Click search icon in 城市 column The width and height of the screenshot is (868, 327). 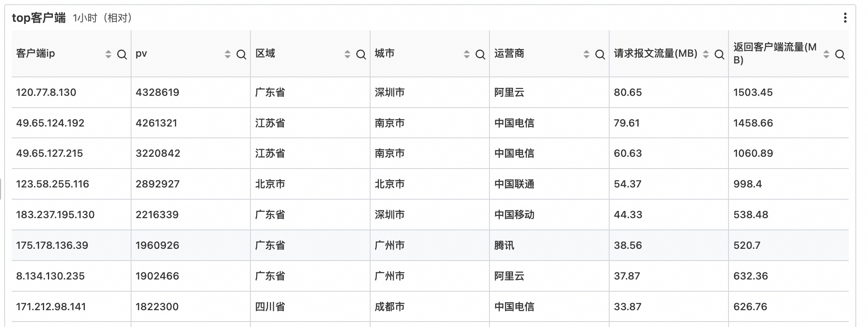(480, 54)
